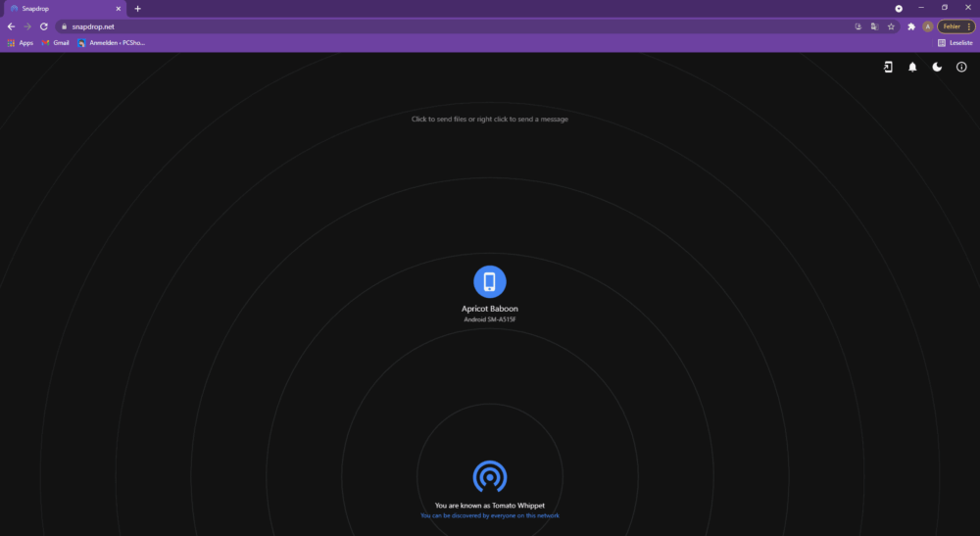This screenshot has width=980, height=536.
Task: Open the Extensions puzzle icon
Action: tap(911, 26)
